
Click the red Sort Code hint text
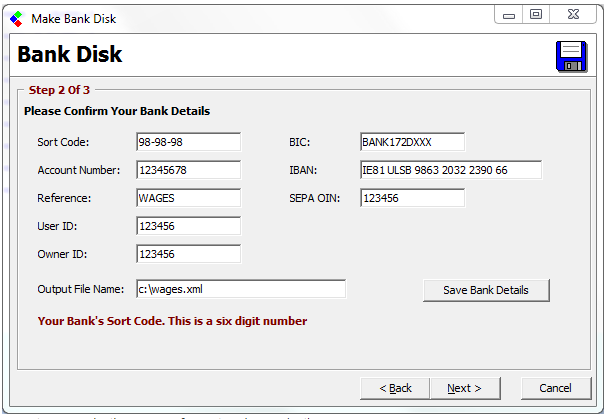coord(172,321)
